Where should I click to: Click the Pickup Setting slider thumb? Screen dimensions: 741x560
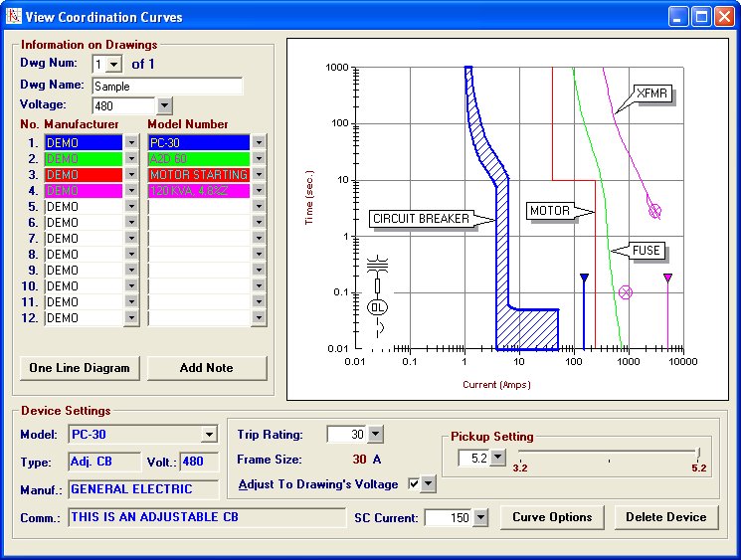698,453
